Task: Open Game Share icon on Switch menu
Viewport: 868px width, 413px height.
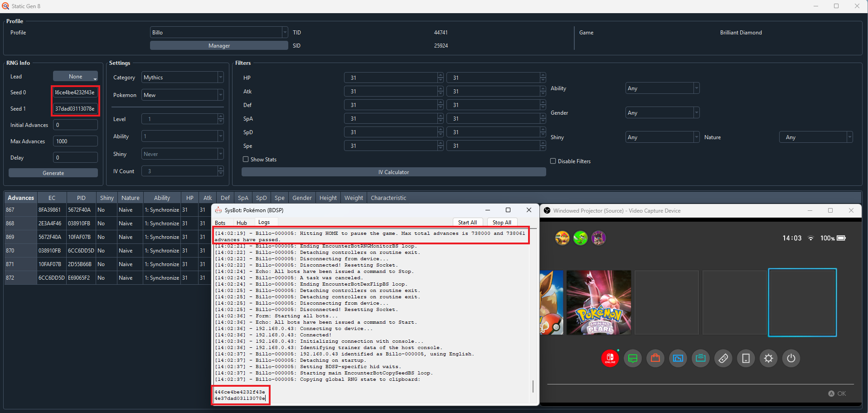Action: pyautogui.click(x=701, y=358)
